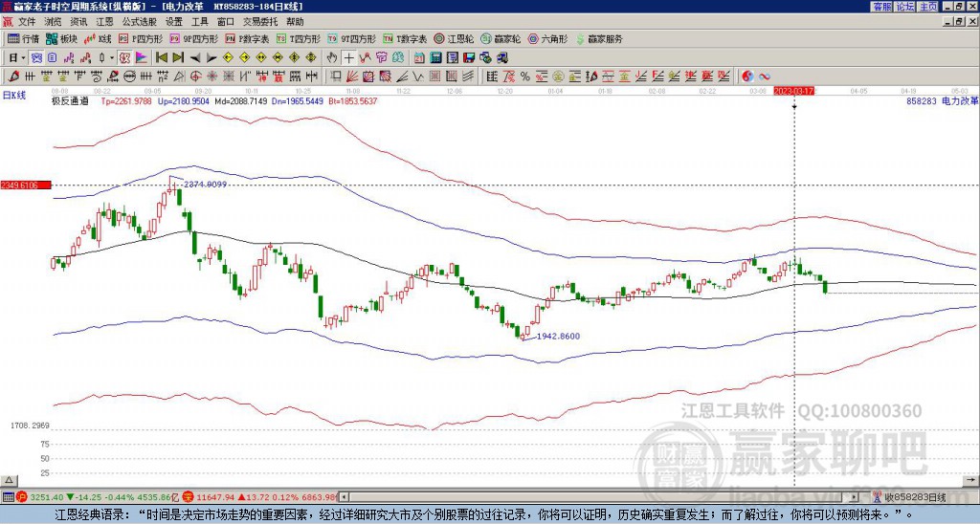Click the chart's right-arrow button
This screenshot has height=524, width=980.
click(970, 480)
